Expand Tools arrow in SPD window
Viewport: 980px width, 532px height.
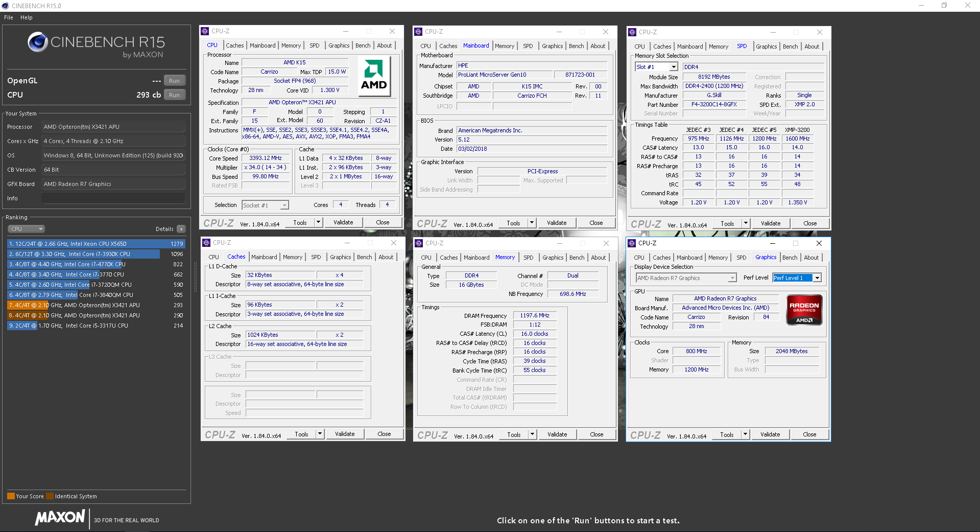746,223
